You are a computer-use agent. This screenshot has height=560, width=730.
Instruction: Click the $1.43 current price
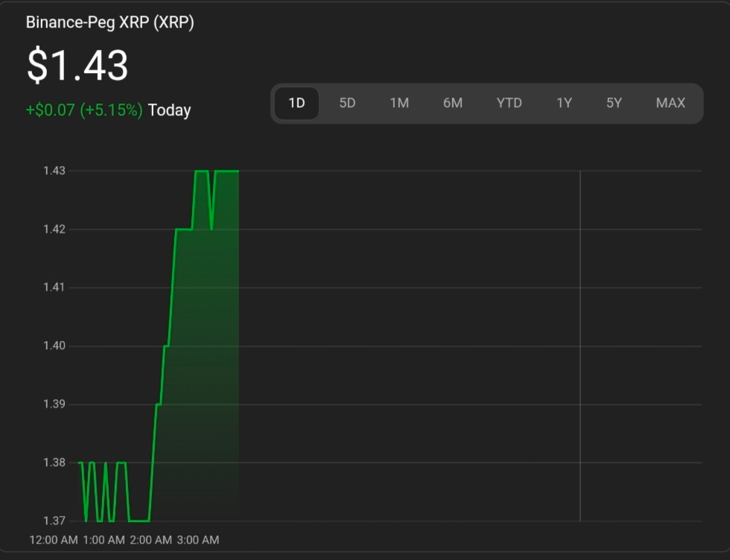[x=77, y=66]
